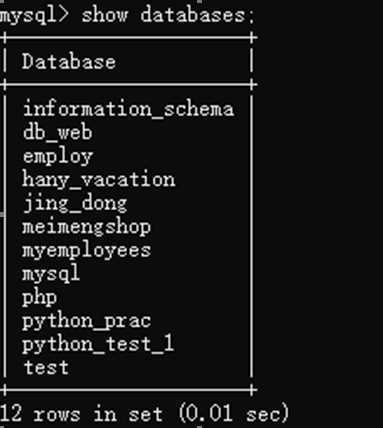
Task: Select the test database entry
Action: (46, 367)
